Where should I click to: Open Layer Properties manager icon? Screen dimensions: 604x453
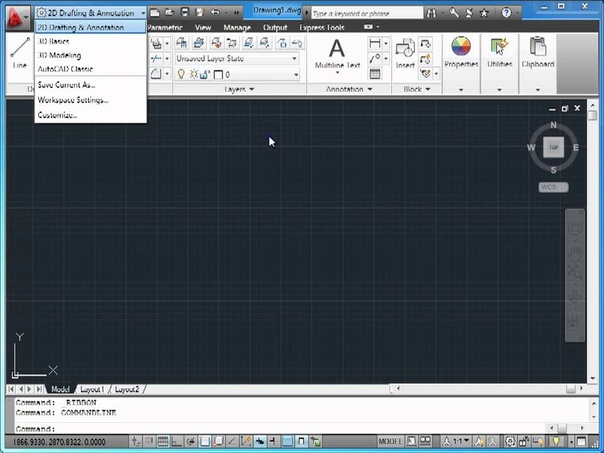coord(181,43)
